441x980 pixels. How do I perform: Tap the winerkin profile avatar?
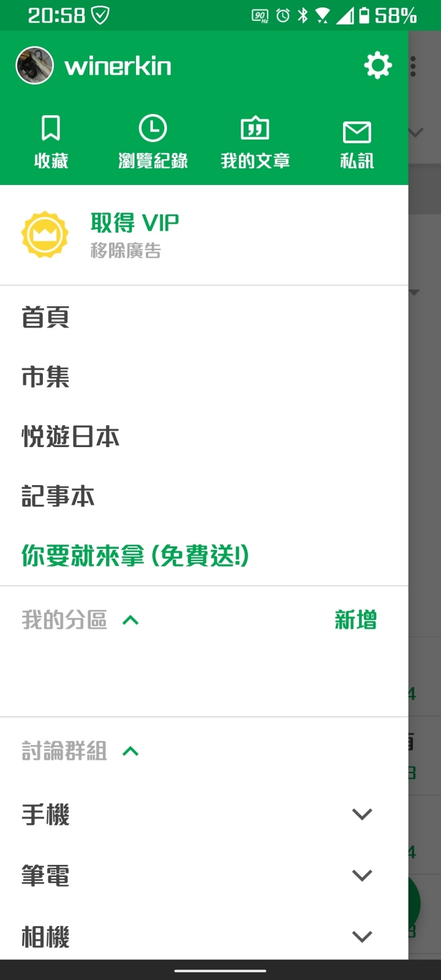click(x=34, y=65)
